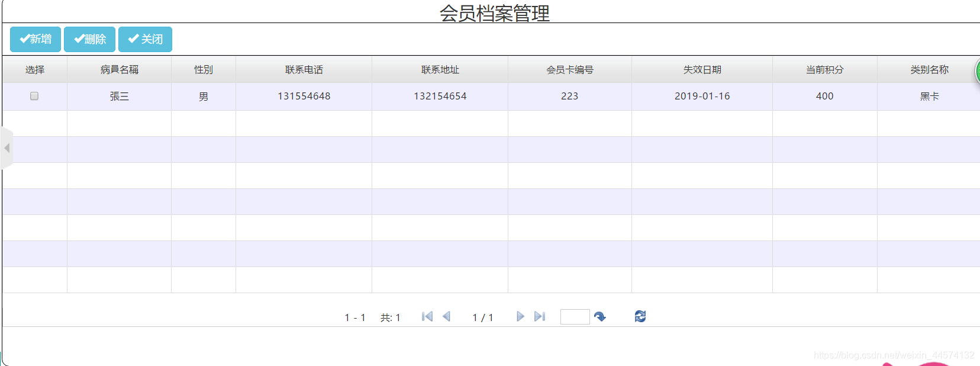This screenshot has height=366, width=980.
Task: Click the 1 / 1 page indicator
Action: 483,318
